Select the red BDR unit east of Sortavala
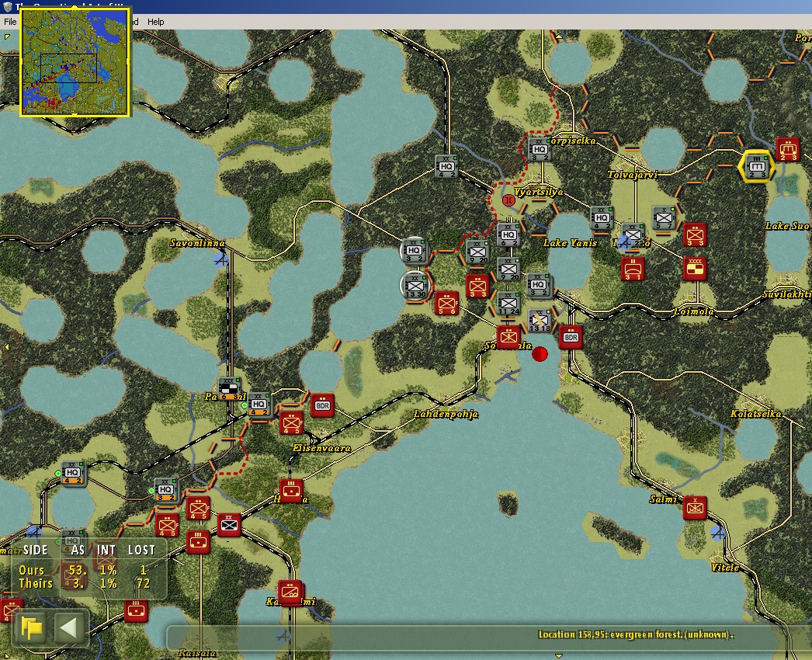 point(570,337)
